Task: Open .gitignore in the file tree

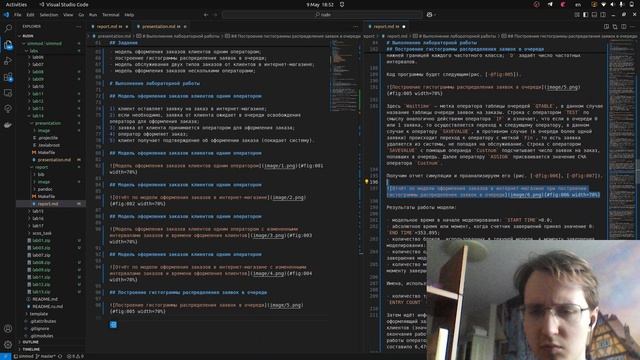Action: (x=40, y=329)
